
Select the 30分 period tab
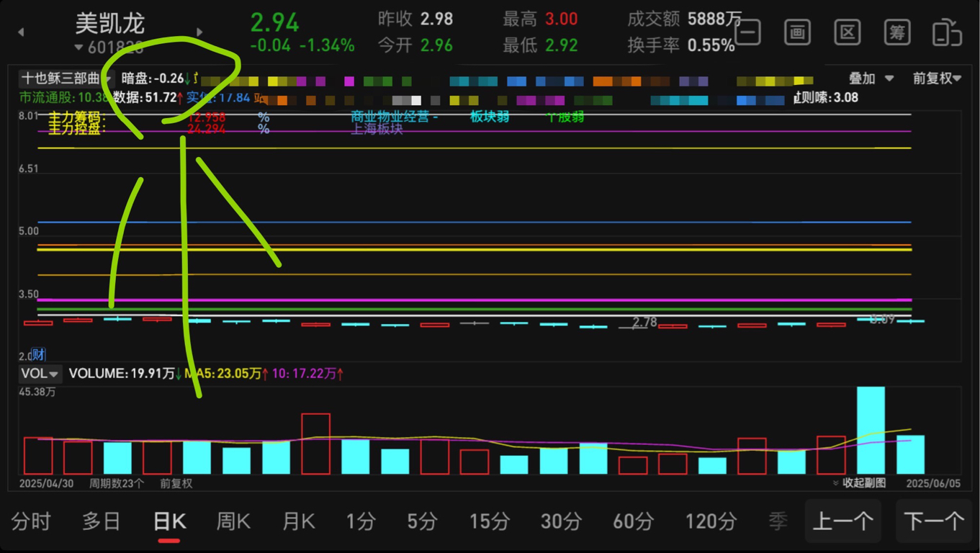point(560,521)
